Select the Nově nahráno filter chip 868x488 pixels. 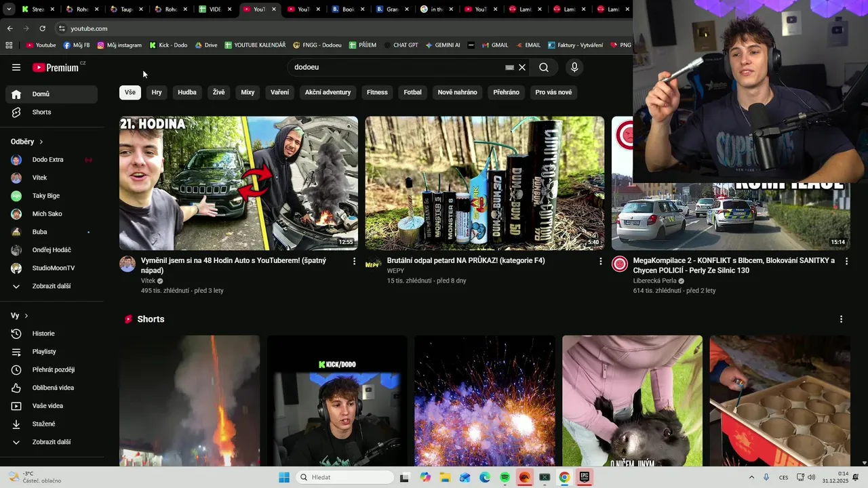tap(457, 92)
